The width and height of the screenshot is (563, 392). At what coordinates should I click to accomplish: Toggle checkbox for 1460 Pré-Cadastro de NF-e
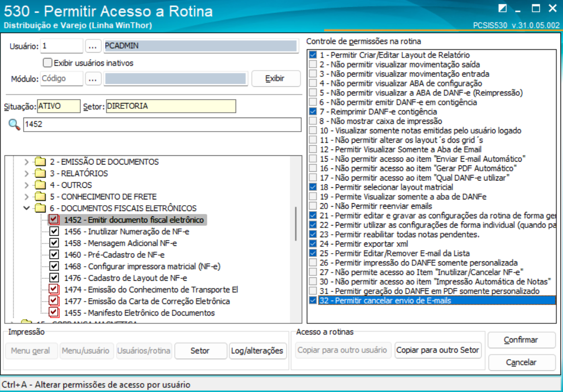[54, 254]
